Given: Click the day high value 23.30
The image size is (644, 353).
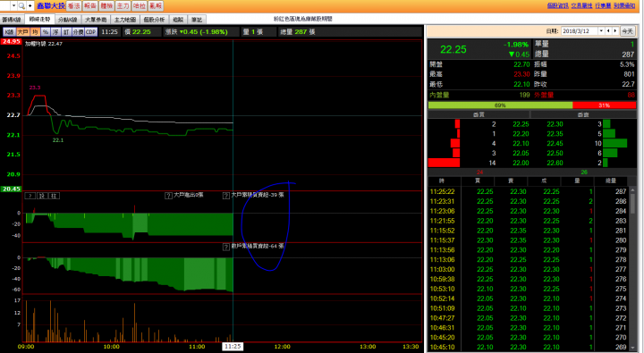Looking at the screenshot, I should [x=521, y=74].
